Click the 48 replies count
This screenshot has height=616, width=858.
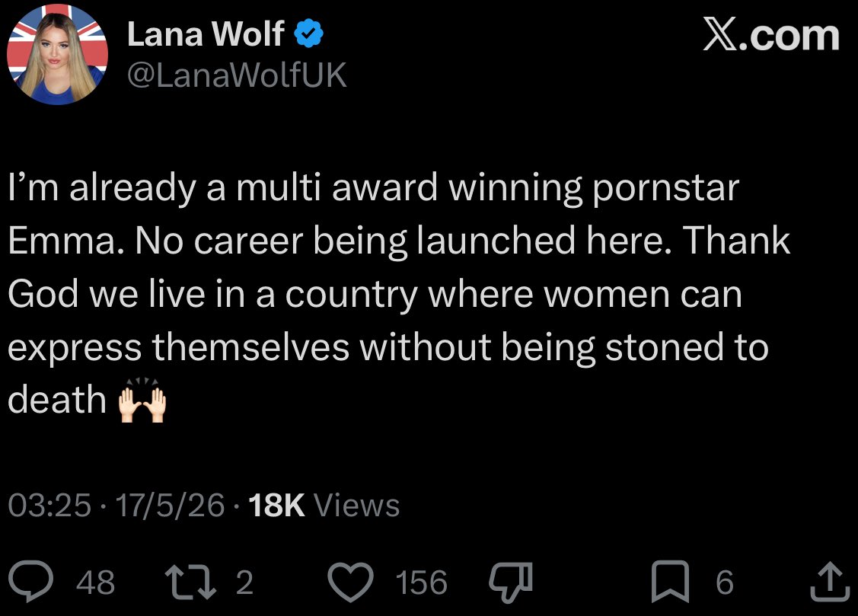click(x=95, y=582)
